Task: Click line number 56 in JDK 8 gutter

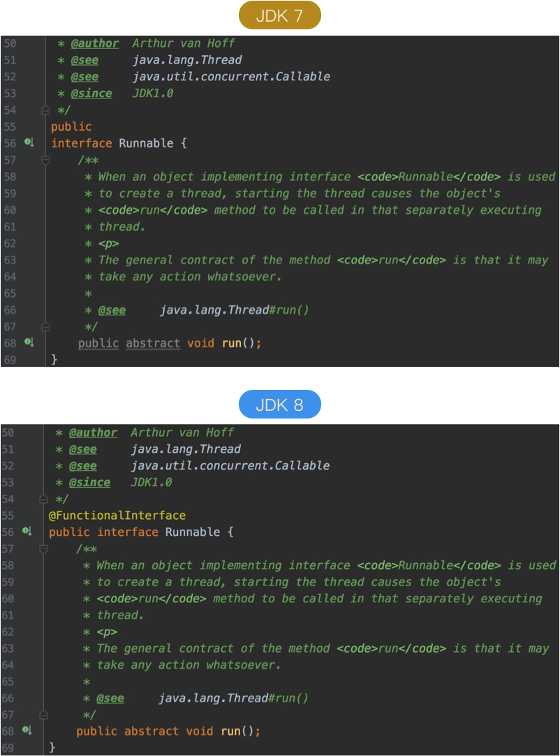Action: (x=8, y=532)
